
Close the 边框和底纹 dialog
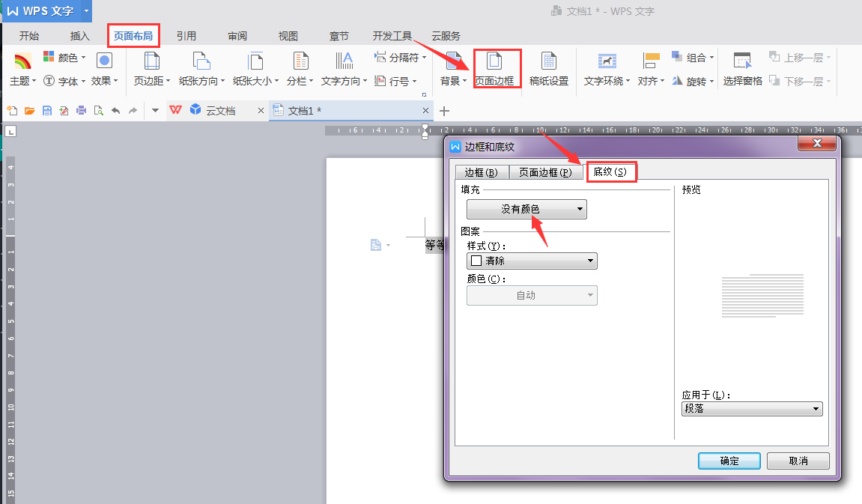[817, 143]
